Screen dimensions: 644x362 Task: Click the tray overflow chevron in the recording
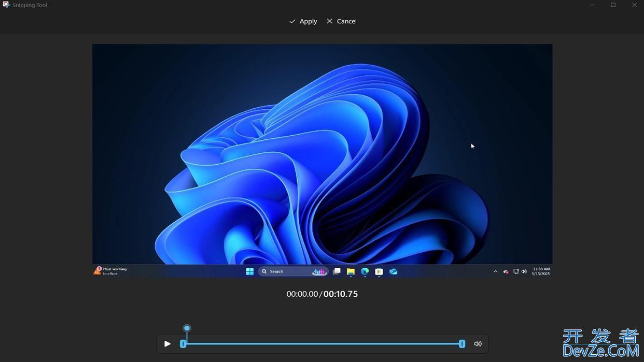pos(496,271)
